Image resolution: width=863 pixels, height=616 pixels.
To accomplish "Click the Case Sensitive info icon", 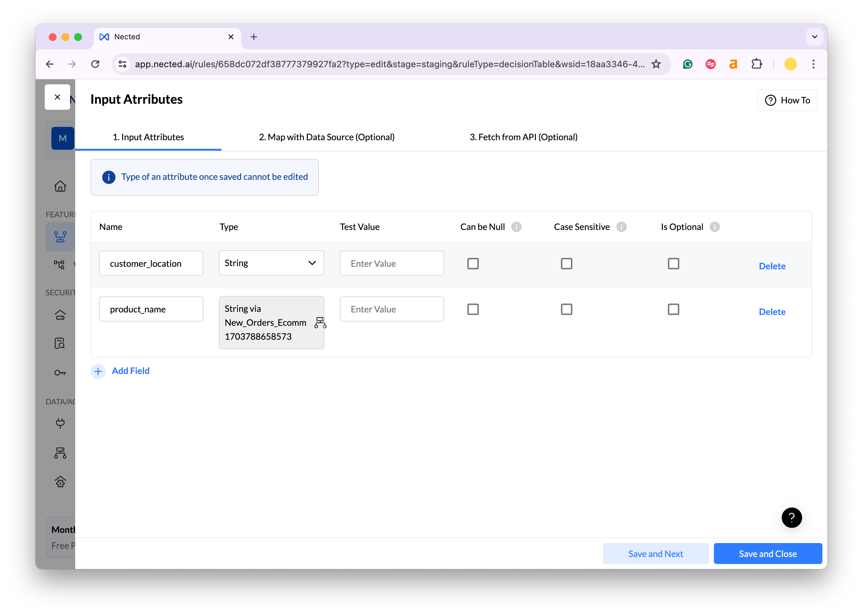I will pyautogui.click(x=621, y=227).
